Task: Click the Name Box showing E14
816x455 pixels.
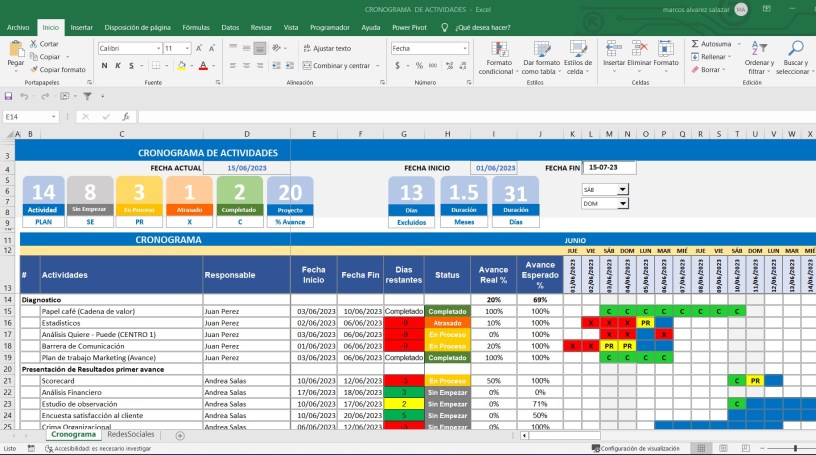Action: pos(30,117)
